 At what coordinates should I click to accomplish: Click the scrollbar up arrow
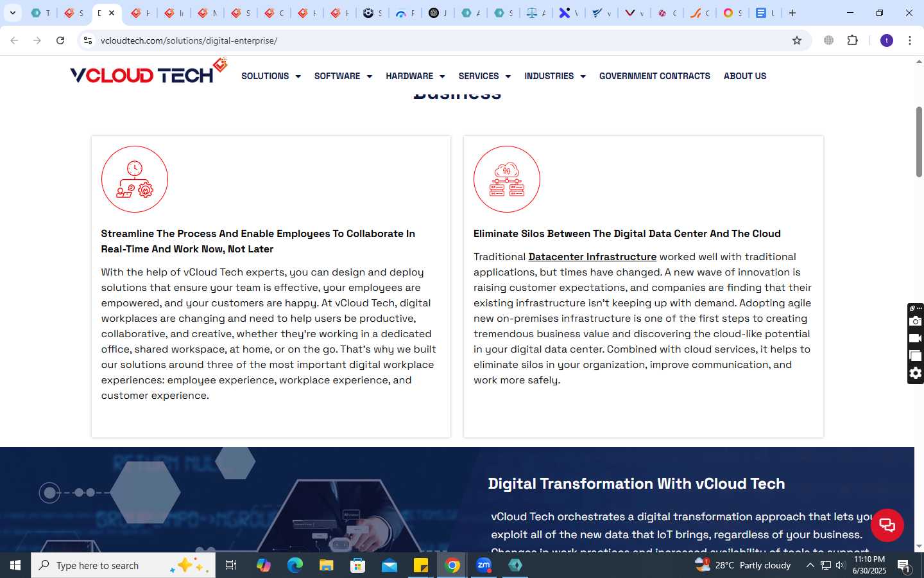point(919,62)
